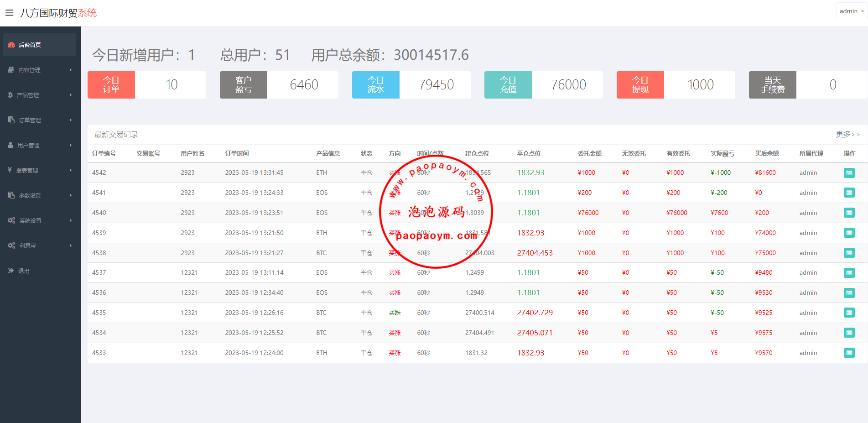
Task: Click the 更多>> link
Action: [x=847, y=135]
